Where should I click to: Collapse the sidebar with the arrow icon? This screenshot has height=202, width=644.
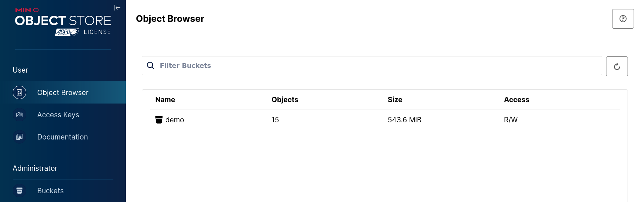(x=117, y=8)
